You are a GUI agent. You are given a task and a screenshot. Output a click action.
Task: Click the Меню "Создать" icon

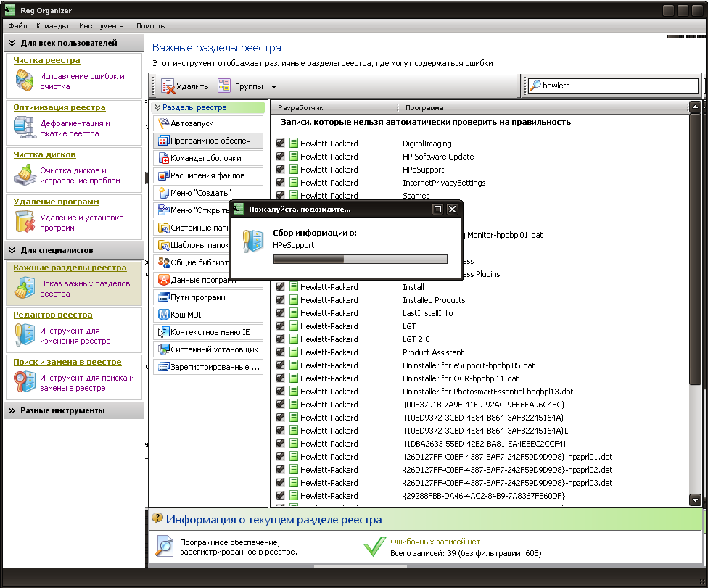(163, 193)
